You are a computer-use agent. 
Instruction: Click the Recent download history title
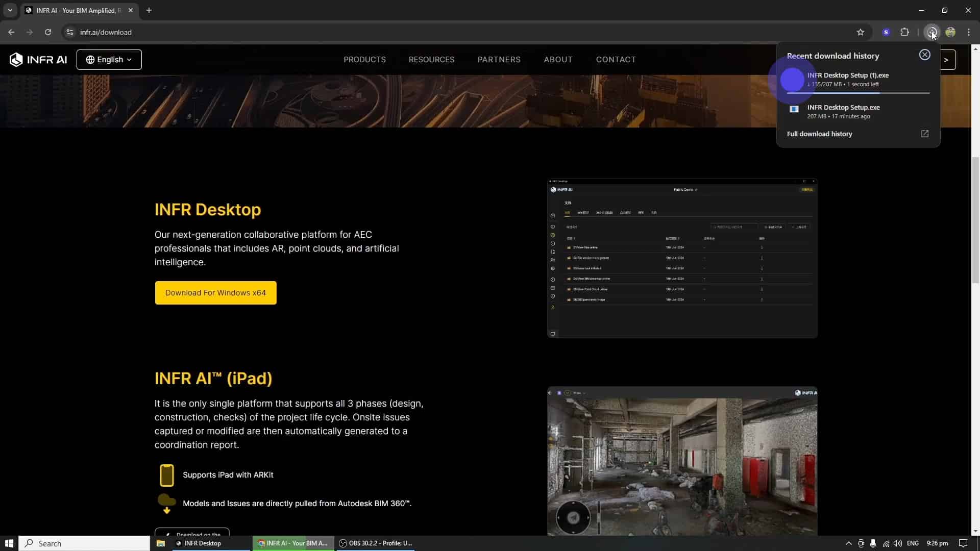click(x=832, y=56)
